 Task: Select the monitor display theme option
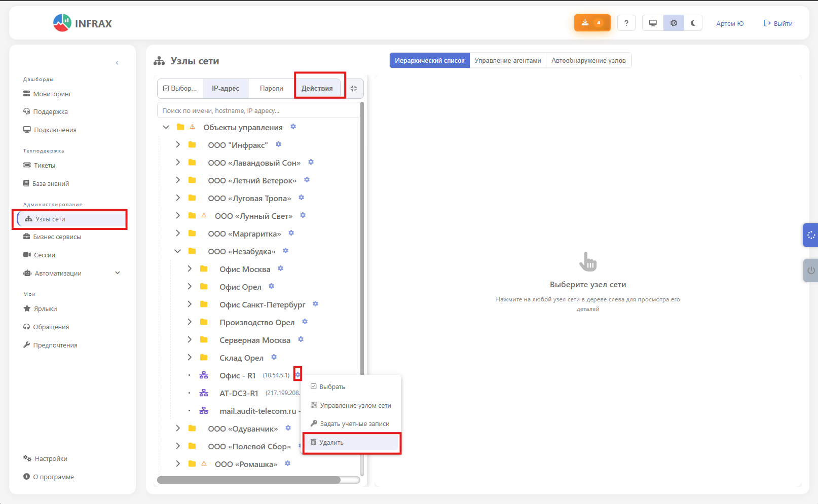[653, 23]
